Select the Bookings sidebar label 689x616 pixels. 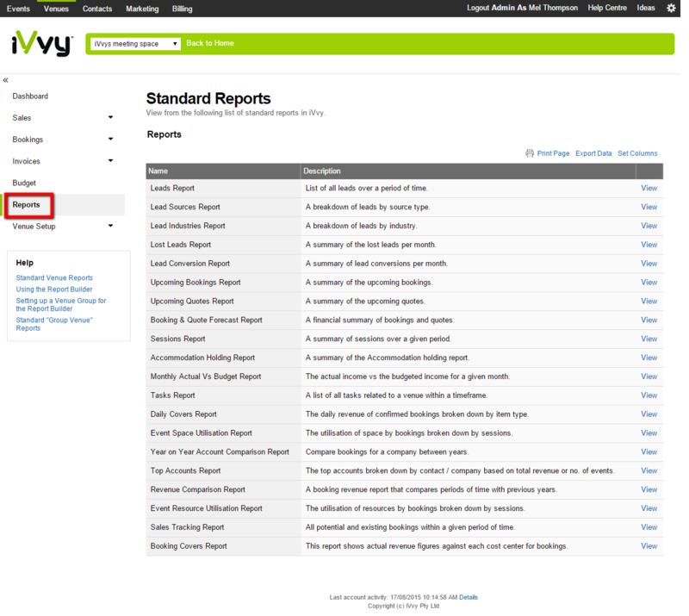click(x=28, y=140)
